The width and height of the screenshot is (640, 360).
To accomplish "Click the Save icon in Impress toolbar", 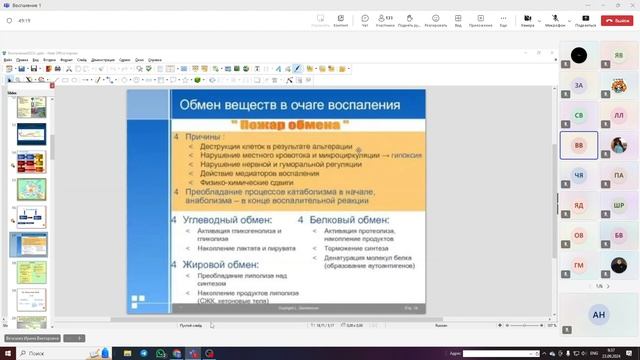I will [34, 69].
